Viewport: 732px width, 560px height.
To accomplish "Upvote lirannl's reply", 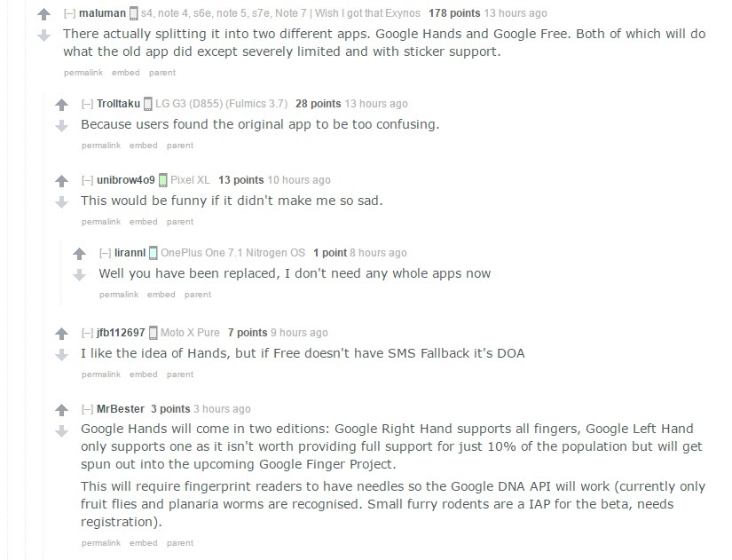I will tap(79, 254).
